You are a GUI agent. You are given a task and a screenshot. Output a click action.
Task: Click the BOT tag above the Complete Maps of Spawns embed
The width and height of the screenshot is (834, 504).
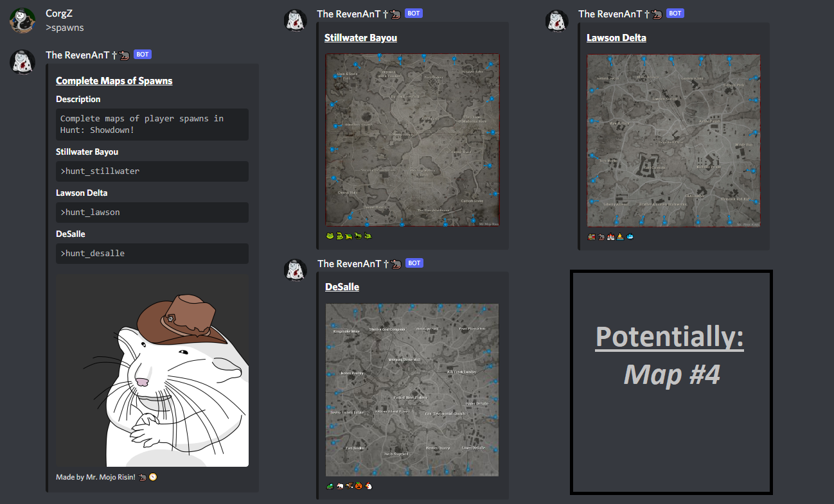(x=143, y=55)
